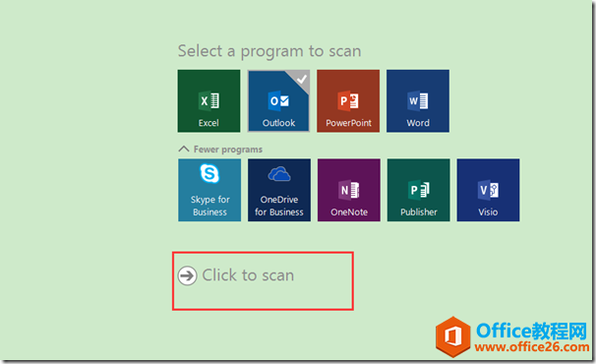Click the Skype S logo
Screen dimensions: 596x364
tap(209, 173)
